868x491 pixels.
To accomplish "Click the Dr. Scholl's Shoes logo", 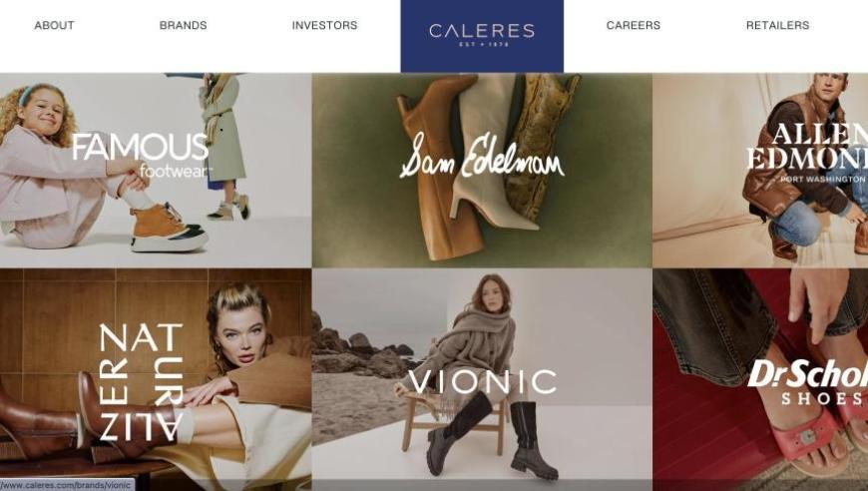I will tap(808, 383).
